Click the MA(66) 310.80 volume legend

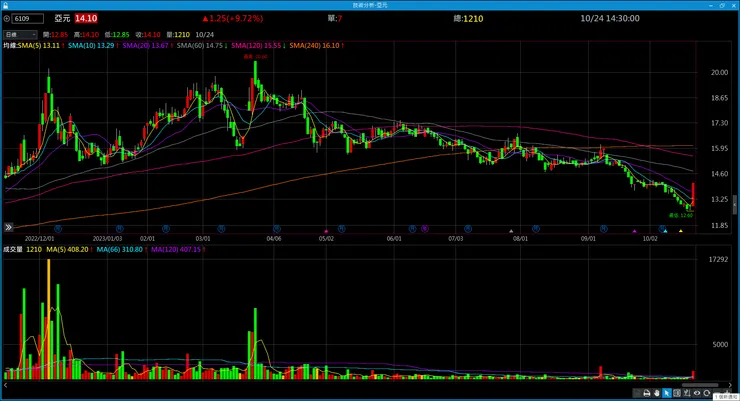119,249
